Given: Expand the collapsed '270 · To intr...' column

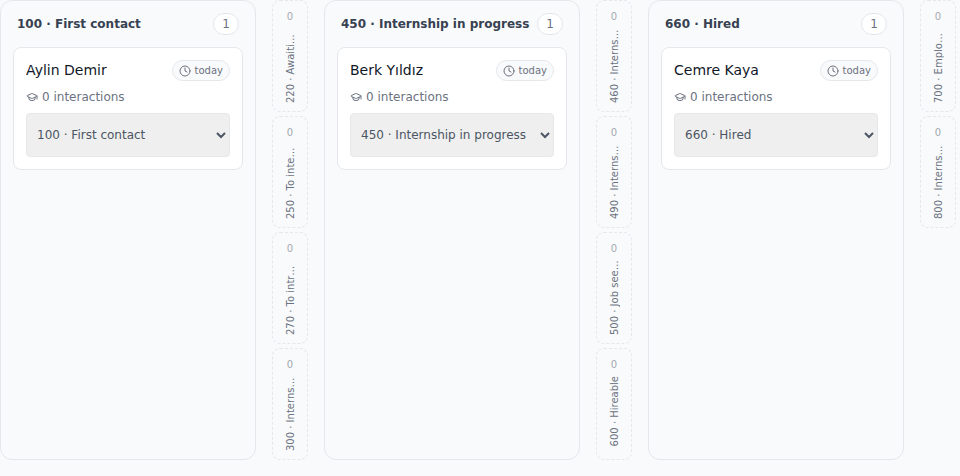Looking at the screenshot, I should click(290, 288).
